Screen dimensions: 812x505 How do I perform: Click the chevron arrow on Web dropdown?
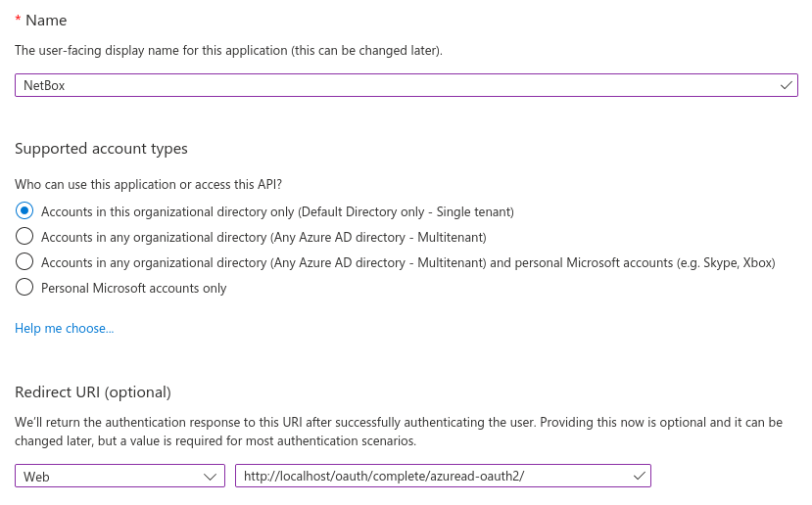click(x=210, y=477)
